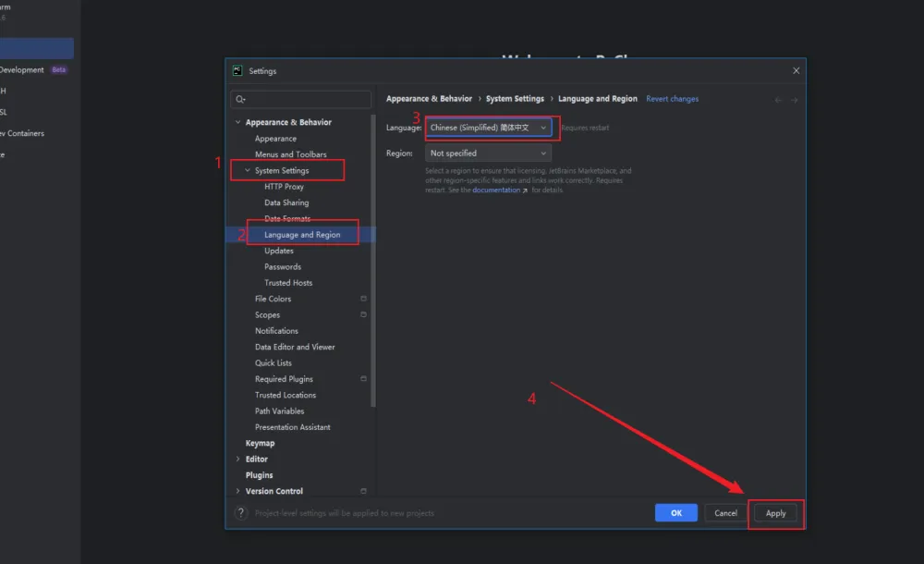
Task: Open HTTP Proxy settings
Action: (284, 187)
